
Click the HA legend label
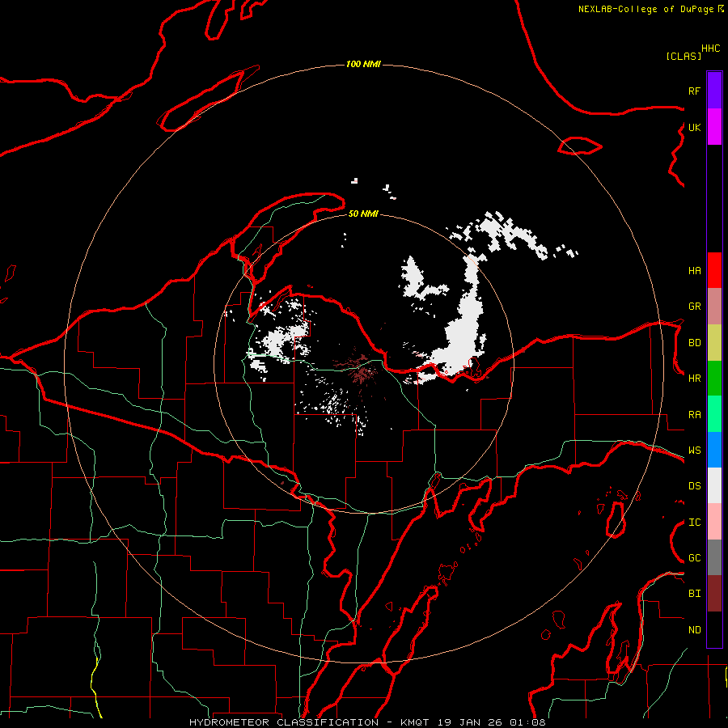[x=694, y=271]
